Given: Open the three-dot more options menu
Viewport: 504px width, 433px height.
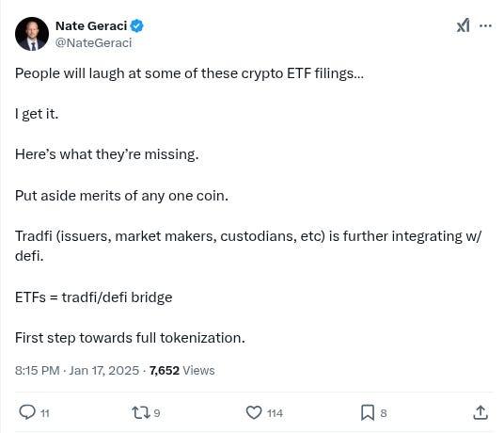Looking at the screenshot, I should (485, 25).
